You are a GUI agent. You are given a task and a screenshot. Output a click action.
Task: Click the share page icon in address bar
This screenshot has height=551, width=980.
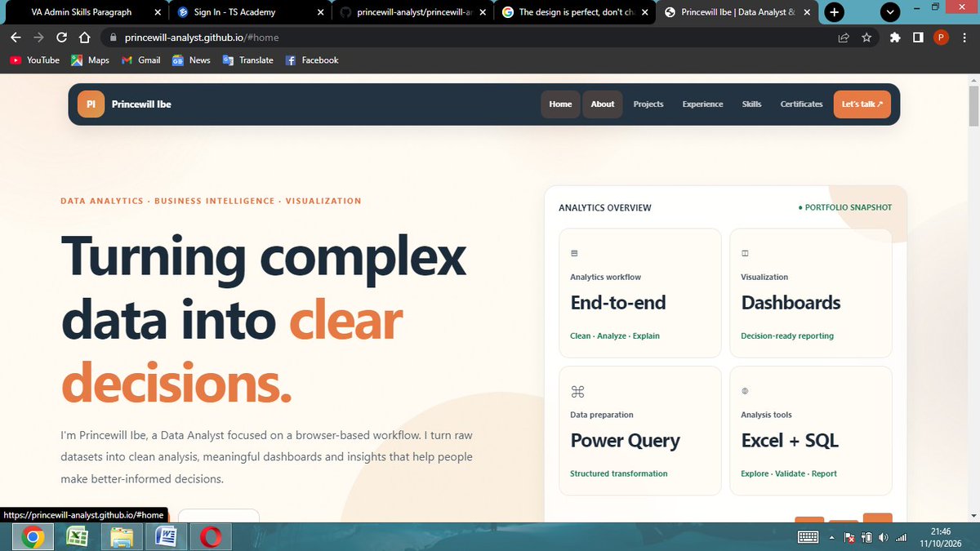pyautogui.click(x=843, y=38)
